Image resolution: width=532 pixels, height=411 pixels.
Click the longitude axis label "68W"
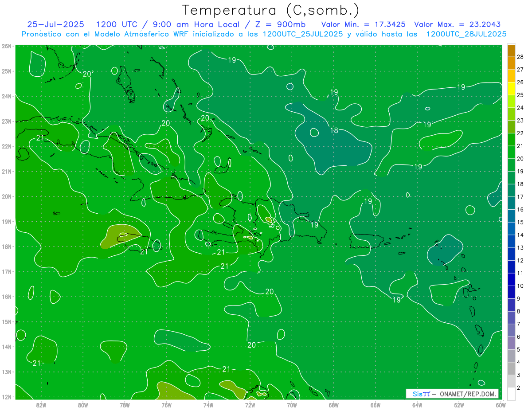pos(333,405)
